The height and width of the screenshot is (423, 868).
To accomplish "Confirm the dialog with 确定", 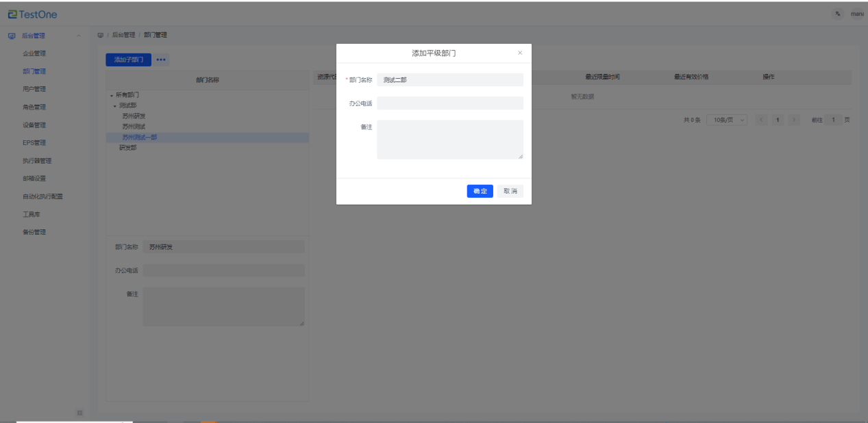I will (480, 191).
